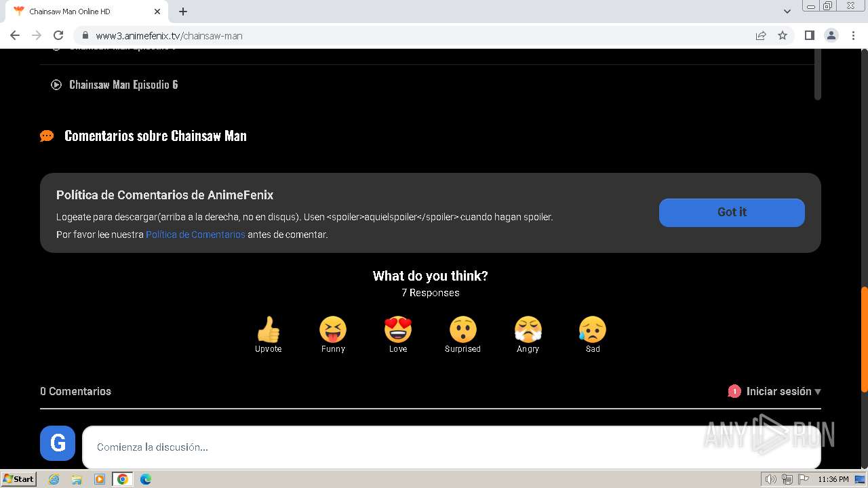Click the play icon beside Episodio 6
Screen dimensions: 868x488
click(56, 85)
